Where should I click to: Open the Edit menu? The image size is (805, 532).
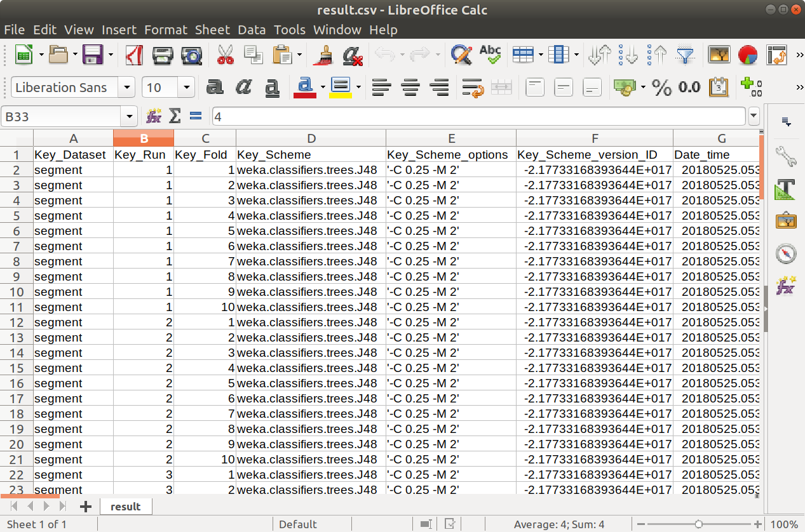click(x=44, y=30)
